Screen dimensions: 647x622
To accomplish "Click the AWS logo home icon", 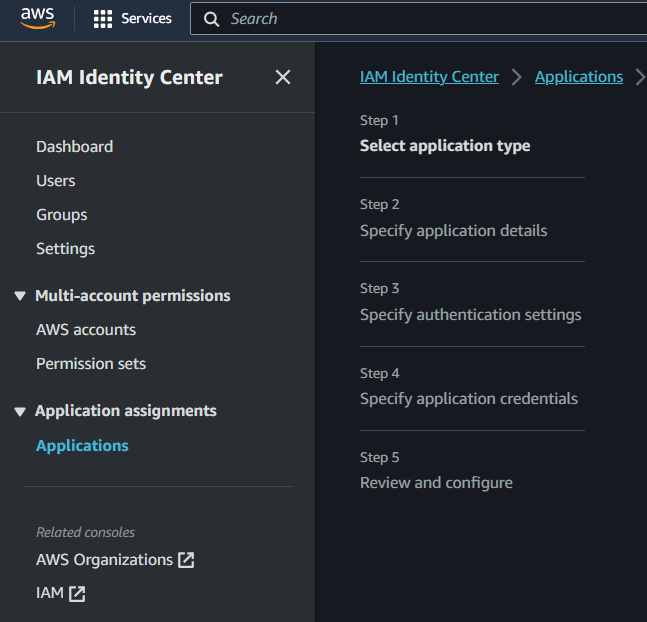I will tap(38, 19).
